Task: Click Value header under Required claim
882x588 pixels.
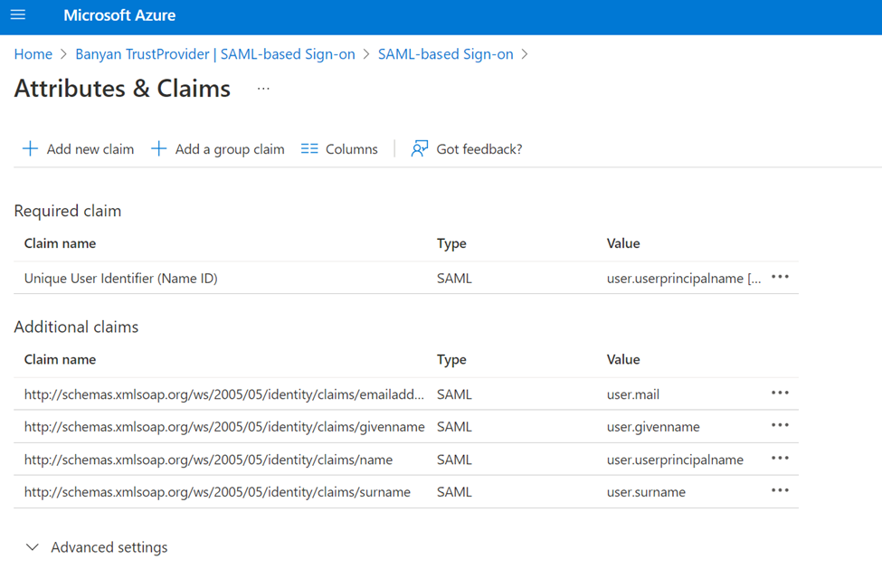Action: (x=623, y=243)
